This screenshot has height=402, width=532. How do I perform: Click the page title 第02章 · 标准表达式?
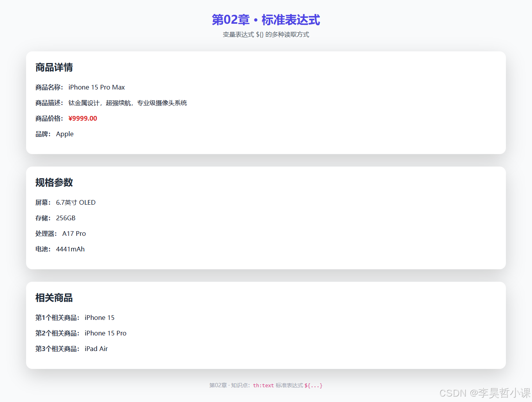pyautogui.click(x=266, y=20)
